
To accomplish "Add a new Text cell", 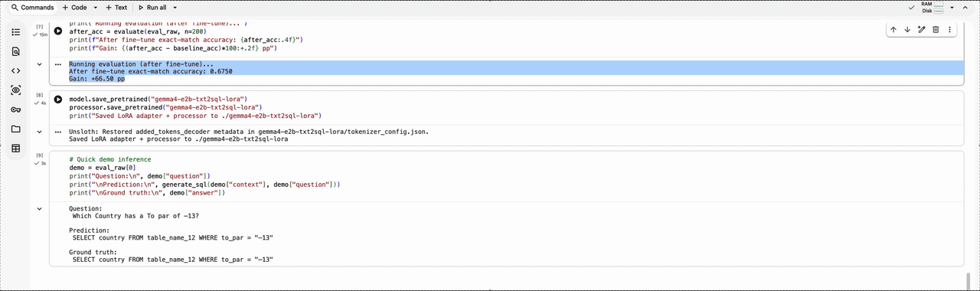I will (x=116, y=8).
